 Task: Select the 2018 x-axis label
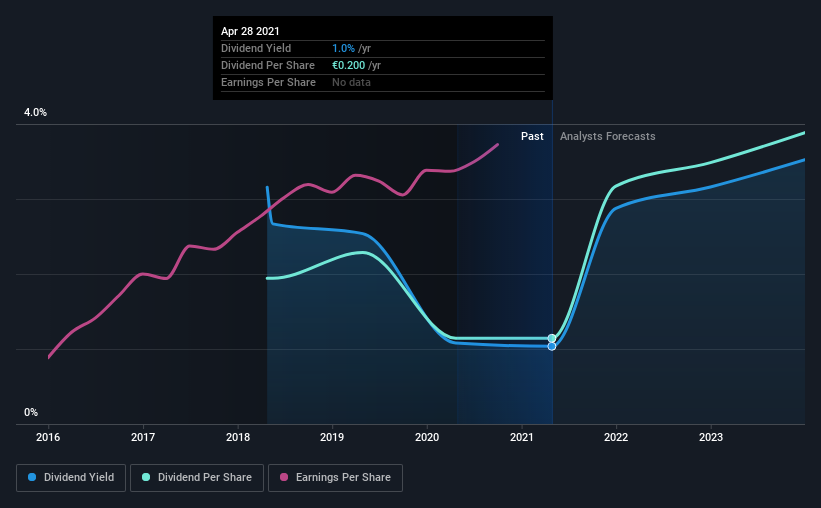tap(238, 437)
